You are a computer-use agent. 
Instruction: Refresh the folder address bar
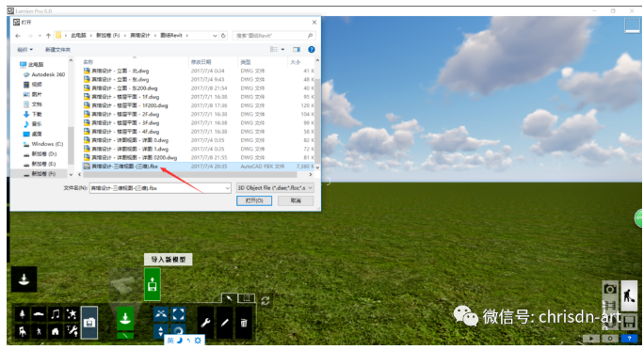click(x=223, y=36)
